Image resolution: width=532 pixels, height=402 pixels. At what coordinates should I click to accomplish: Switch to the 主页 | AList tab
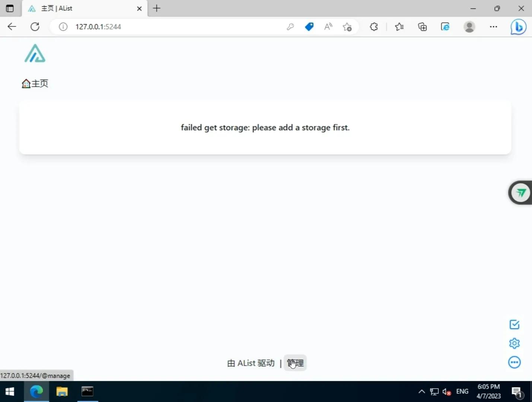coord(74,8)
